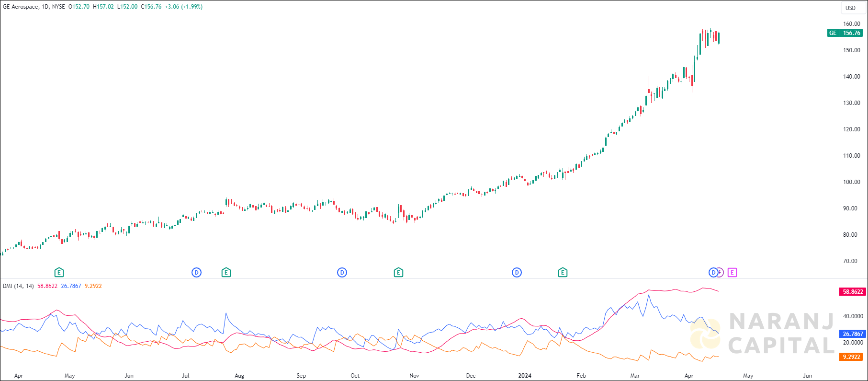Viewport: 868px width, 381px height.
Task: Click the orange 9.2922 scale label
Action: pyautogui.click(x=851, y=357)
